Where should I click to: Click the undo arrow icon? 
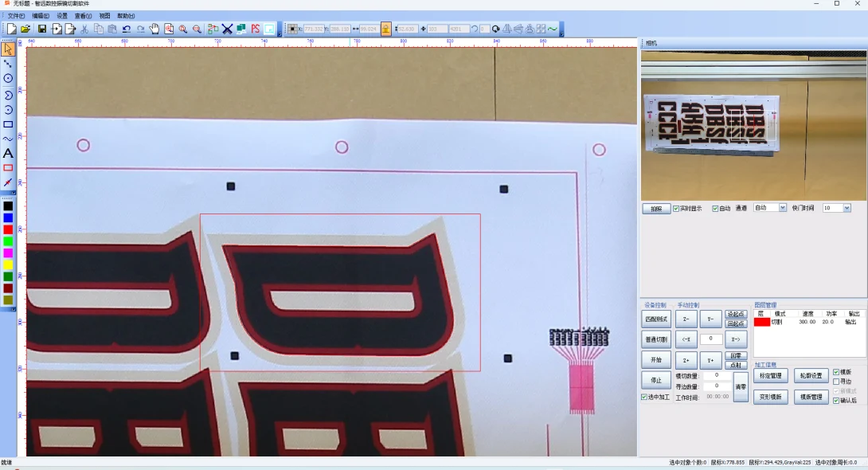[127, 29]
